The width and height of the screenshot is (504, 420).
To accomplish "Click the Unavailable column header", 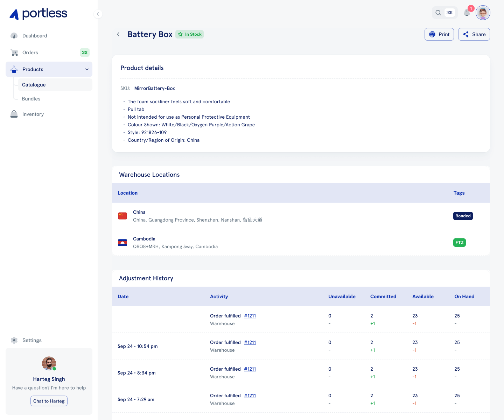I will (342, 296).
